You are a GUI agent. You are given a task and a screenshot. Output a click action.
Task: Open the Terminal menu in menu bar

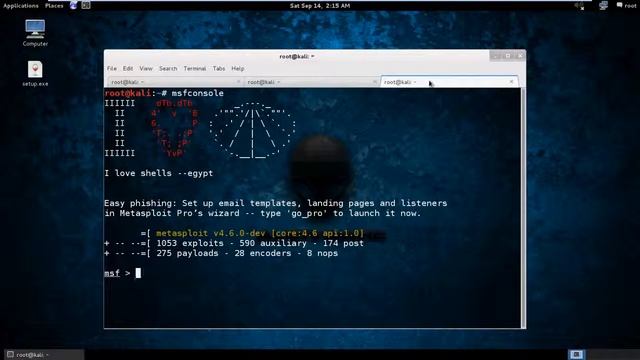pyautogui.click(x=195, y=69)
